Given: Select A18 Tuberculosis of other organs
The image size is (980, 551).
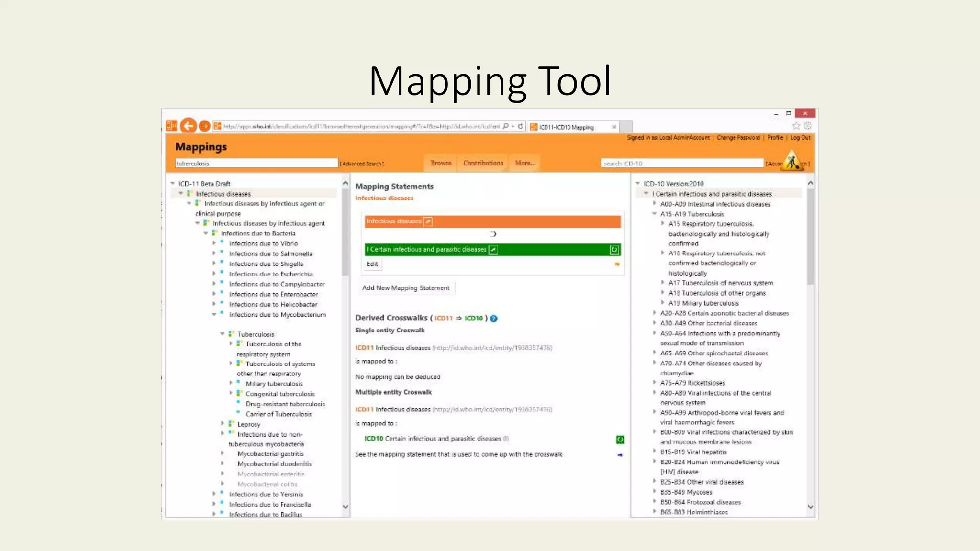Looking at the screenshot, I should (717, 293).
